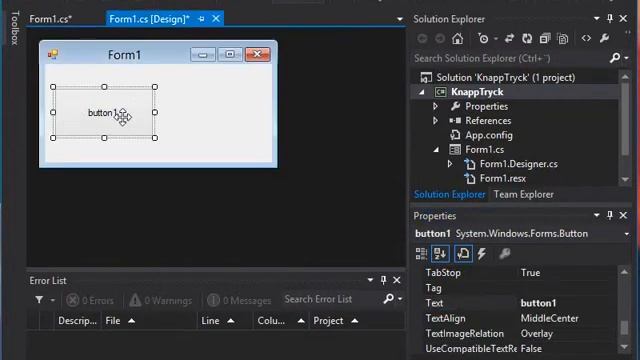Switch Properties grid to Alphabetical view
This screenshot has height=360, width=640.
440,253
